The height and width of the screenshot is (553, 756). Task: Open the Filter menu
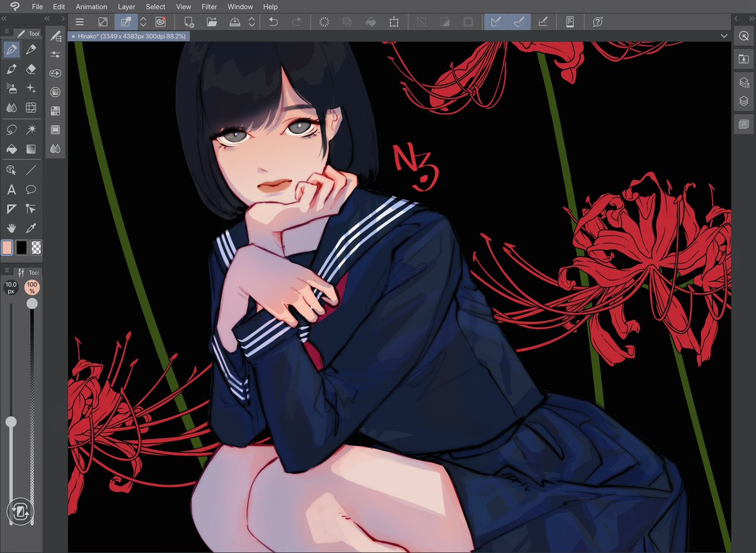click(x=209, y=6)
